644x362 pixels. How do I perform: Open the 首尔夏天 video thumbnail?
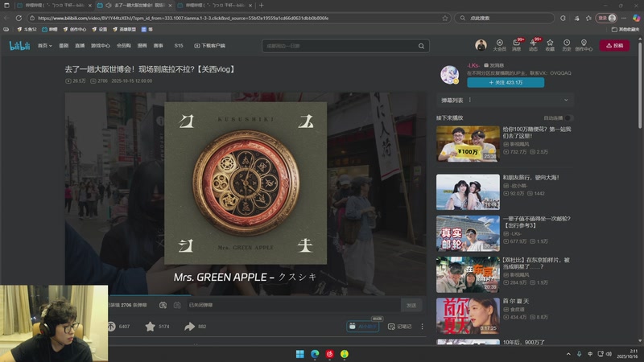coord(468,315)
